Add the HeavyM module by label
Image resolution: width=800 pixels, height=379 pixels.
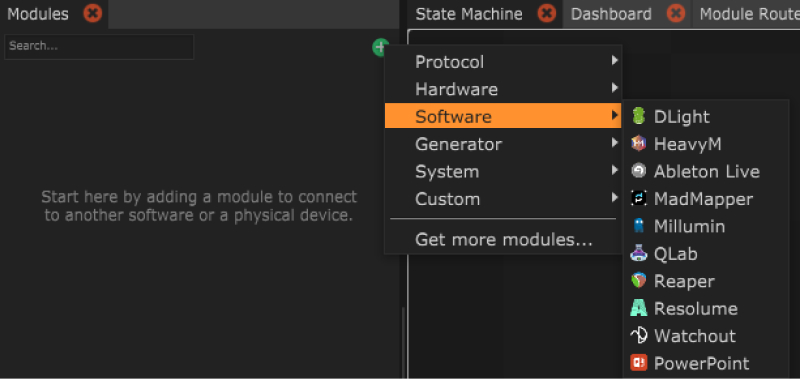pyautogui.click(x=688, y=144)
